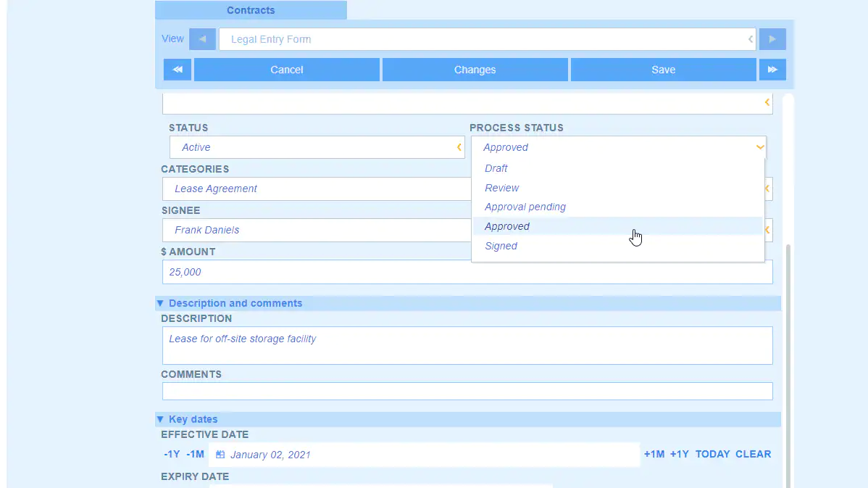Click the orange chevron above the Status section
Image resolution: width=868 pixels, height=488 pixels.
pyautogui.click(x=766, y=102)
